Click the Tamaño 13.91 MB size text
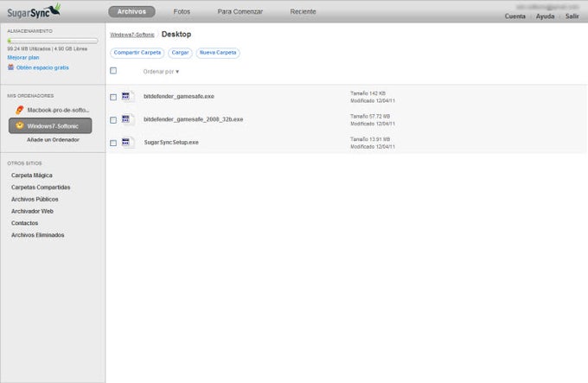 tap(370, 139)
